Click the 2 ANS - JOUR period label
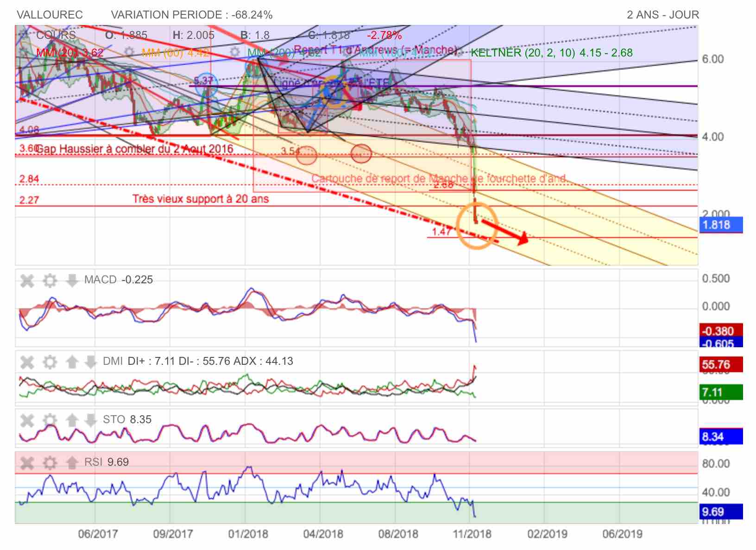The height and width of the screenshot is (550, 756). point(663,15)
